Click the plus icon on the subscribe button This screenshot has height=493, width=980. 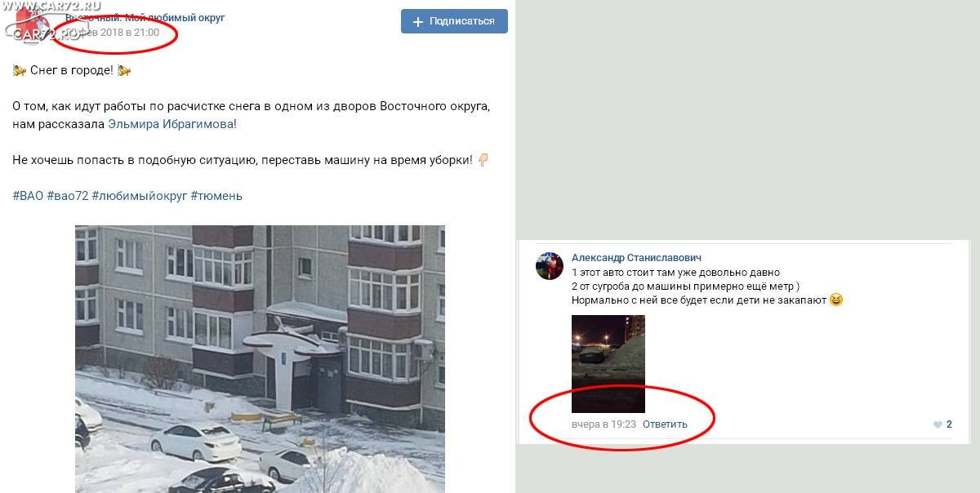pos(418,21)
